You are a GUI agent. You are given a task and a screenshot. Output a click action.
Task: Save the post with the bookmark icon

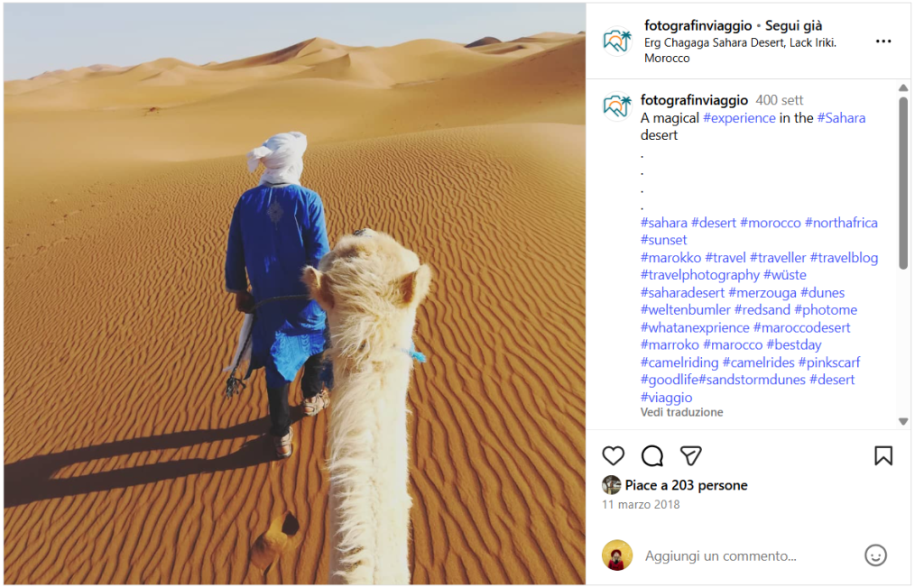click(882, 455)
